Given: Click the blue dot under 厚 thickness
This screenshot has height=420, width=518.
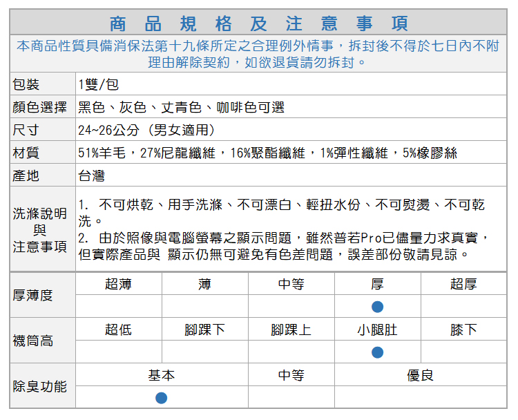Looking at the screenshot, I should point(377,307).
